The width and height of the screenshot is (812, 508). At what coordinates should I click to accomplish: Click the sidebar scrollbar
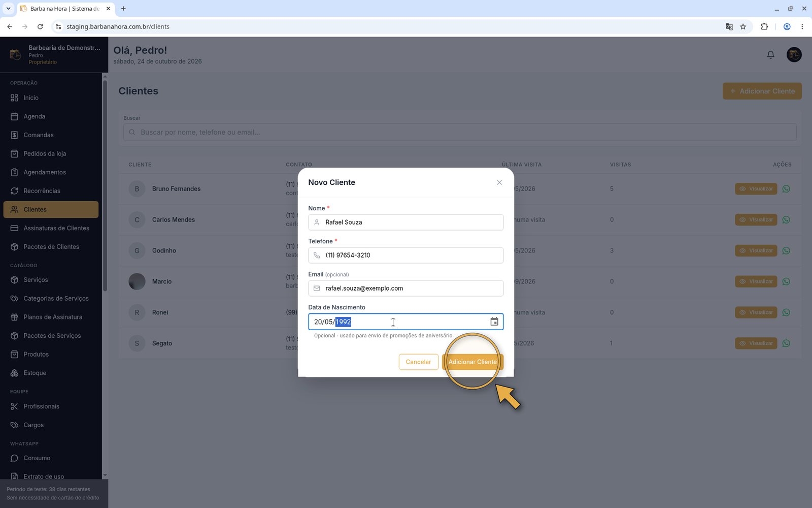105,185
